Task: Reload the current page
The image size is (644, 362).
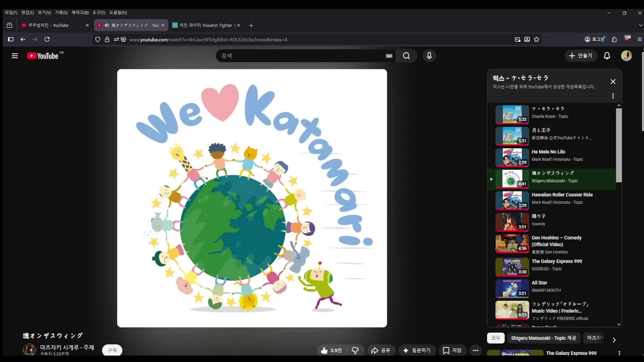Action: click(47, 39)
